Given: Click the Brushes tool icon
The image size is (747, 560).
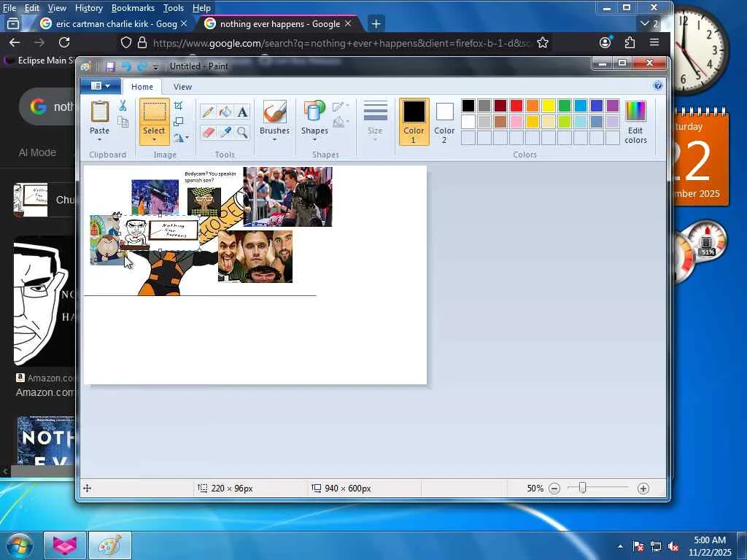Looking at the screenshot, I should click(x=274, y=112).
